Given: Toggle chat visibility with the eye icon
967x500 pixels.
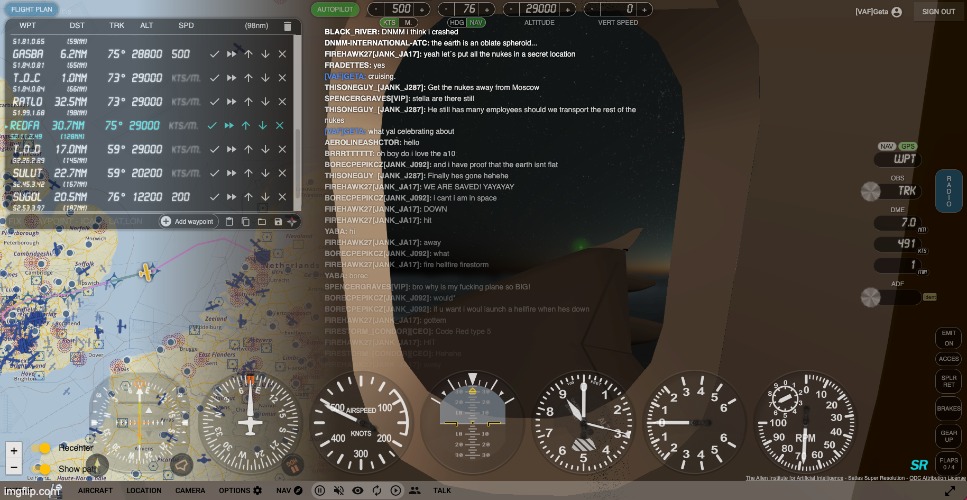Looking at the screenshot, I should [x=357, y=490].
